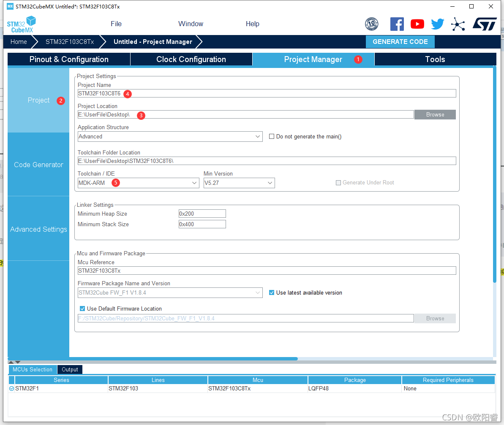
Task: Click the Project Location input field
Action: 245,115
